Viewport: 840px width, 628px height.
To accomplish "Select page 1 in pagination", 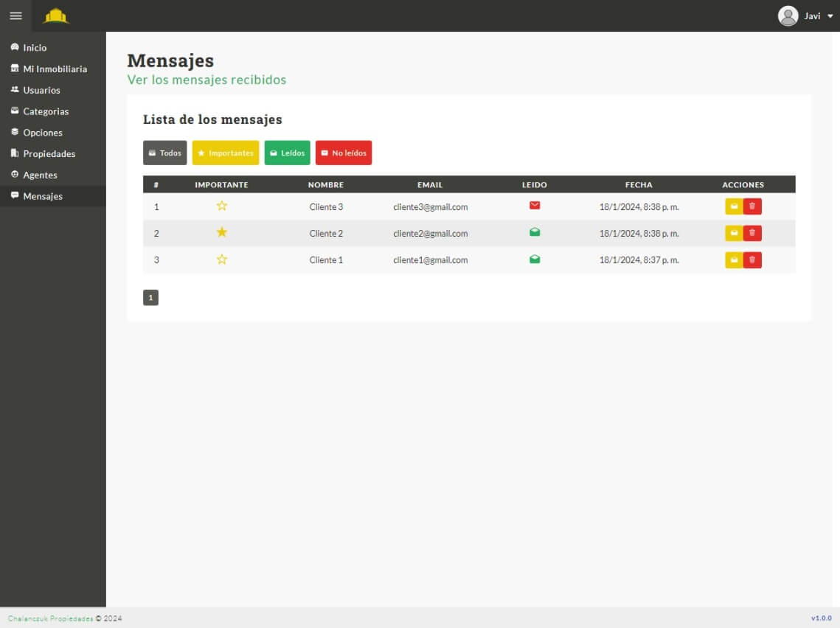I will (x=150, y=298).
